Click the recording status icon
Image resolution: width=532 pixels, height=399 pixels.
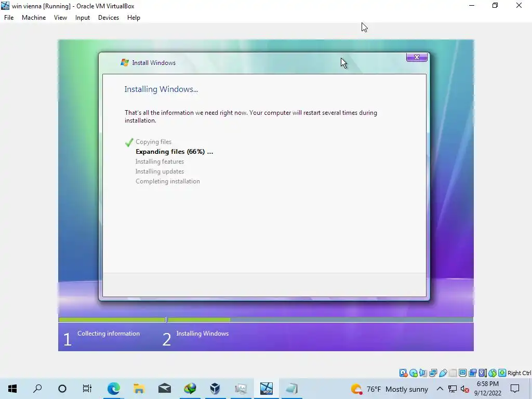(472, 373)
